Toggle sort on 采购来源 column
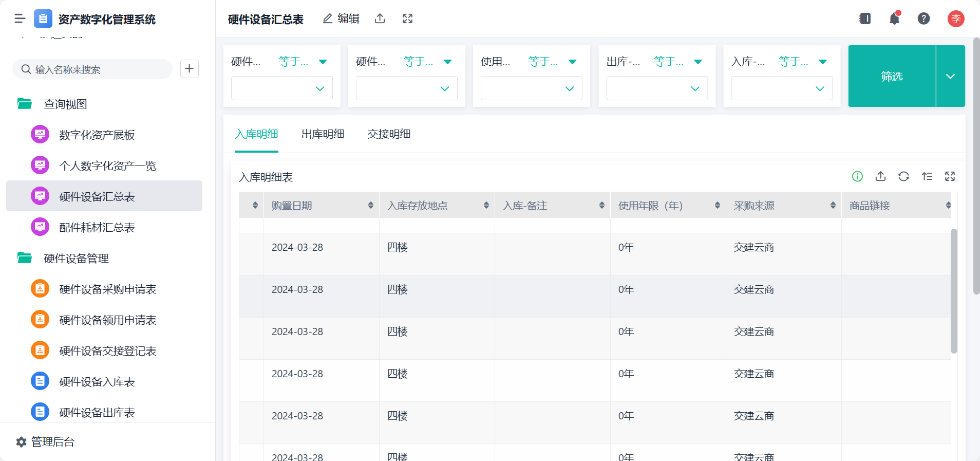980x461 pixels. tap(833, 206)
